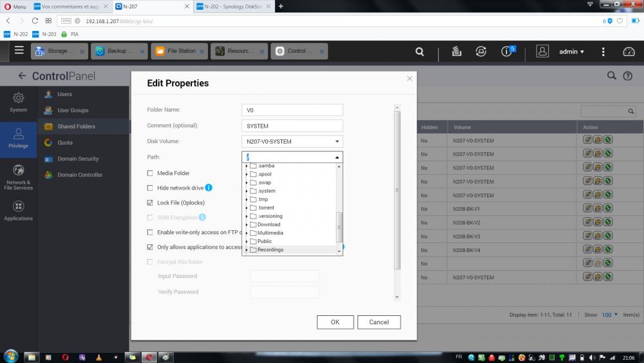644x363 pixels.
Task: Open Windows Start button
Action: [x=11, y=357]
